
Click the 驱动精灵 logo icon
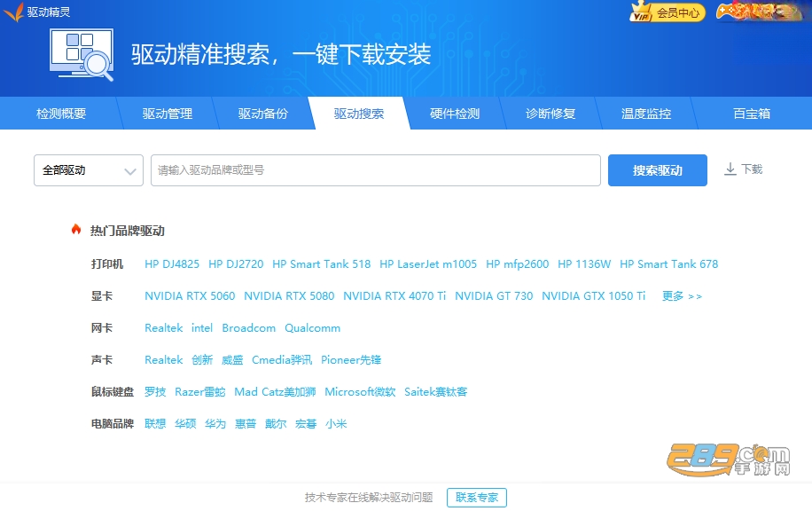click(13, 12)
